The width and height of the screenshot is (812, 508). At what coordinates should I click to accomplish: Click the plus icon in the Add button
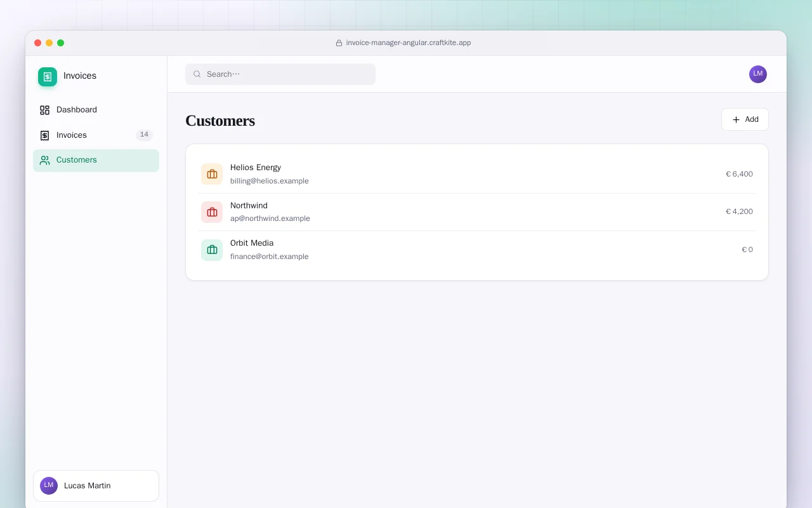(x=736, y=119)
